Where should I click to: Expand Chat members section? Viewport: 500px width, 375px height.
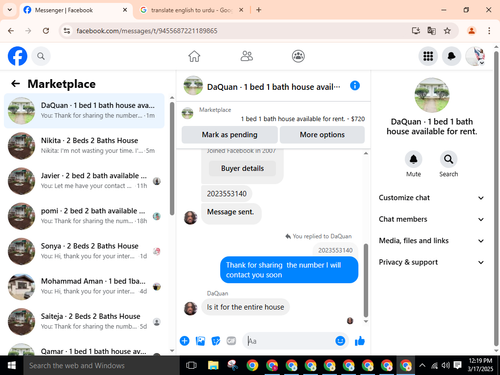pos(431,219)
